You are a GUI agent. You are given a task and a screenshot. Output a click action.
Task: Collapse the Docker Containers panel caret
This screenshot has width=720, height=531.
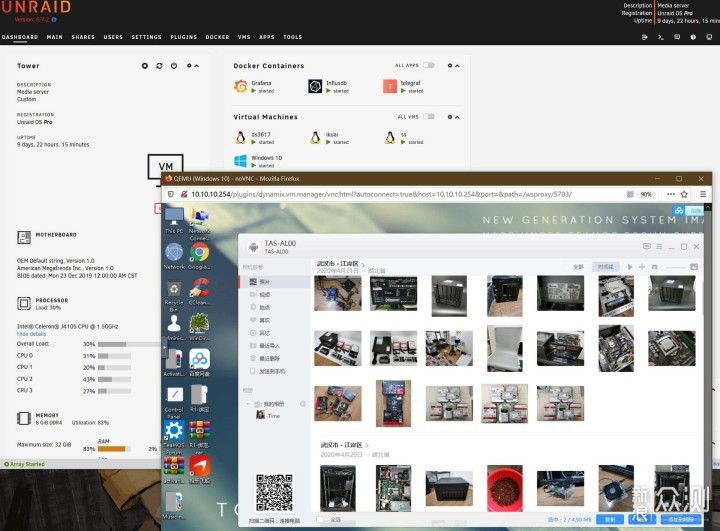[457, 66]
